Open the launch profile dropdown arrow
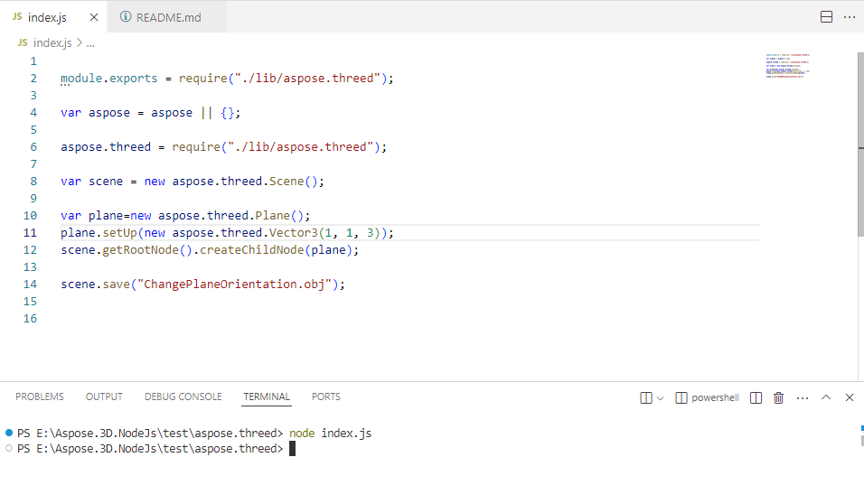The image size is (864, 504). 660,397
